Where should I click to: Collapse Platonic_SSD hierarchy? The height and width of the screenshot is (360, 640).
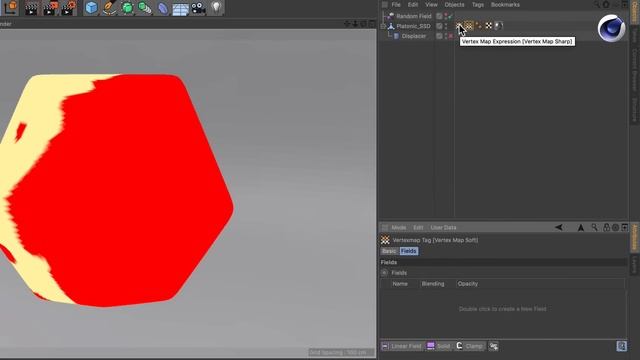(383, 26)
